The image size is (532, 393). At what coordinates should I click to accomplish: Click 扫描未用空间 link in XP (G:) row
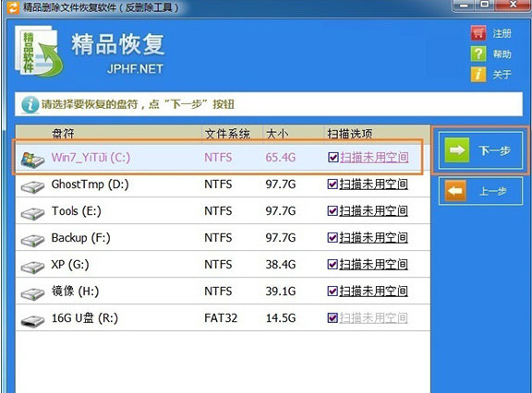[x=373, y=265]
